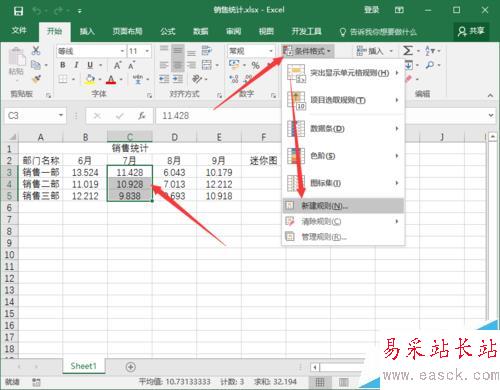Select the Sheet1 tab
The width and height of the screenshot is (500, 390).
[x=83, y=366]
